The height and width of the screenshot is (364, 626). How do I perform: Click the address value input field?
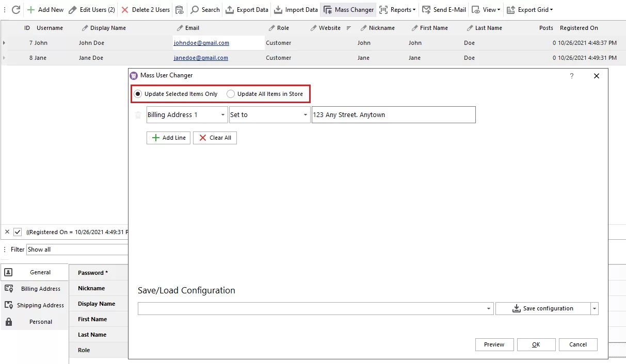click(392, 114)
